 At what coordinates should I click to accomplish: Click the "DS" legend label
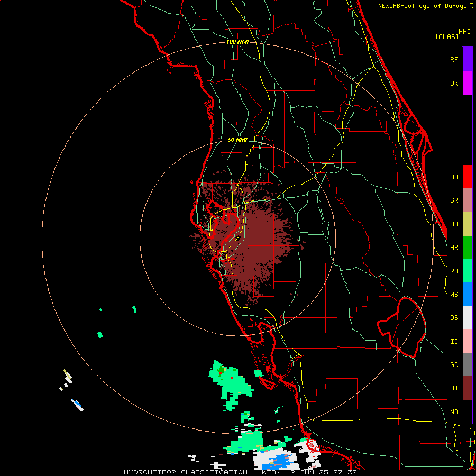(454, 317)
